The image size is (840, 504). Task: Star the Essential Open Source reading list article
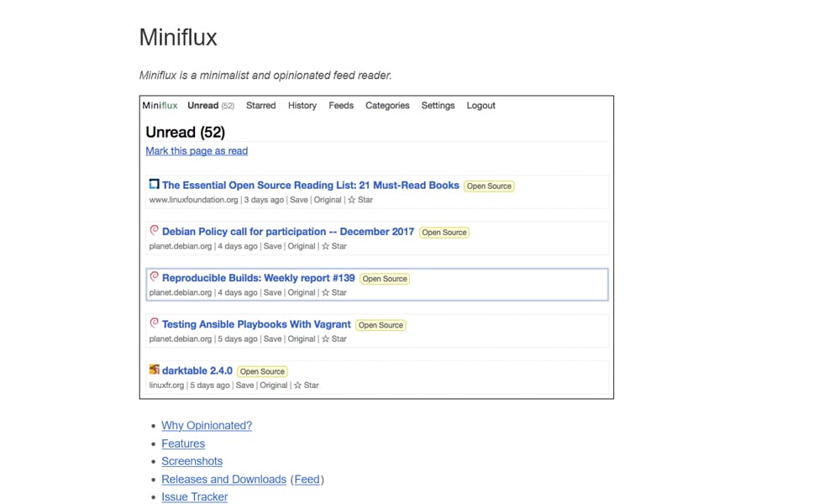(361, 200)
